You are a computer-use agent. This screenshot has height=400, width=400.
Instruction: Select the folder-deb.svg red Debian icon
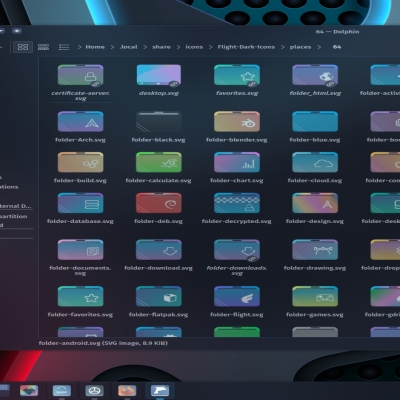pyautogui.click(x=159, y=203)
